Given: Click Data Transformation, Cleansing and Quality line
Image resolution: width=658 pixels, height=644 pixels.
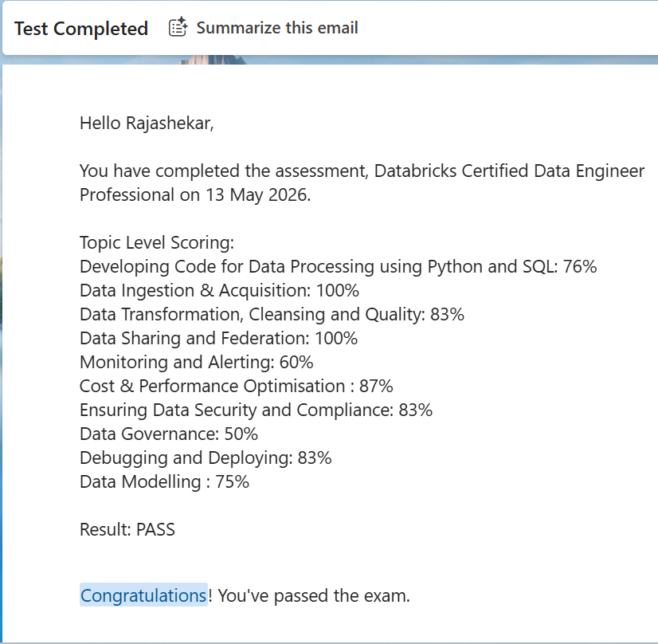Looking at the screenshot, I should [272, 315].
